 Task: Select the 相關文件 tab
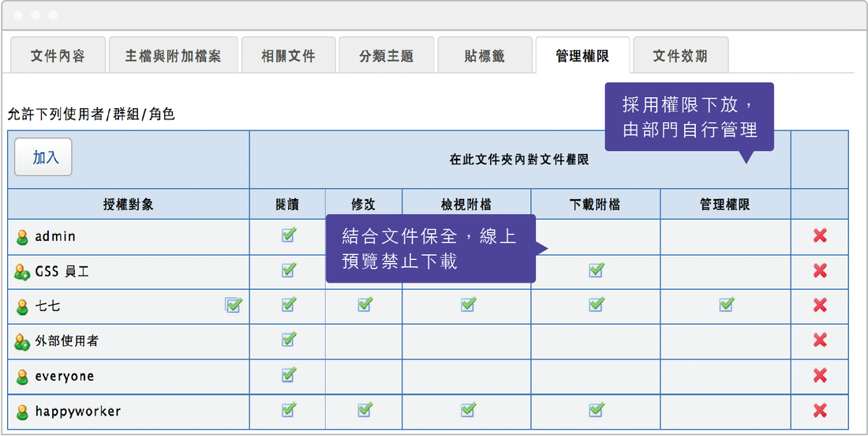point(288,55)
